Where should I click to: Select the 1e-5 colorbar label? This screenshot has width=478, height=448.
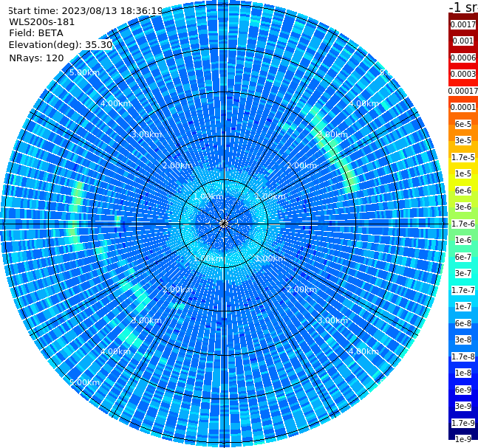tap(463, 173)
